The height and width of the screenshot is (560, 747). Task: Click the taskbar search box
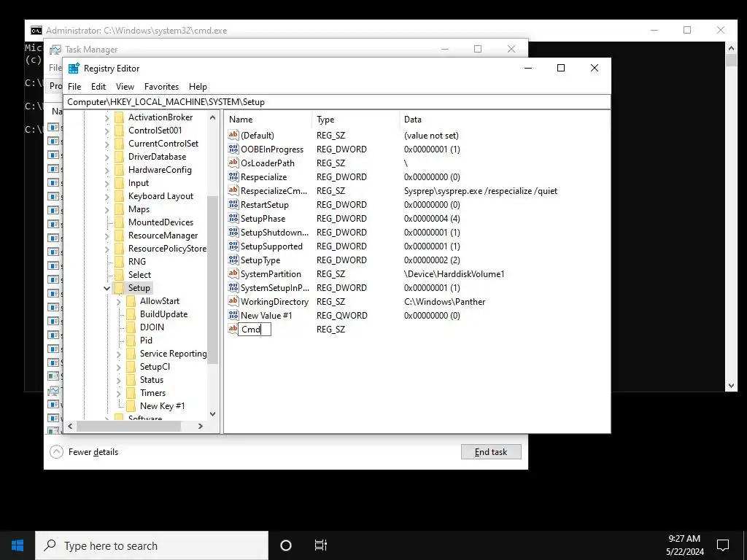(x=152, y=545)
